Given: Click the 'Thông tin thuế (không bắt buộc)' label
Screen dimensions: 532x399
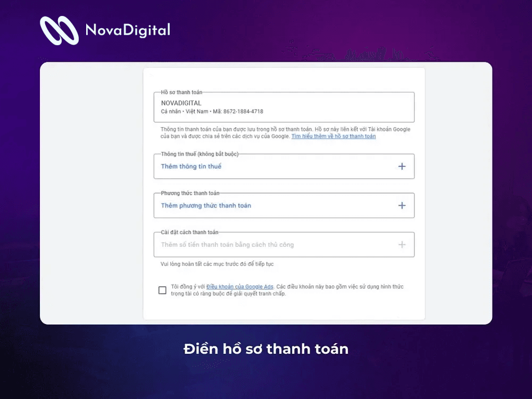Looking at the screenshot, I should (199, 154).
